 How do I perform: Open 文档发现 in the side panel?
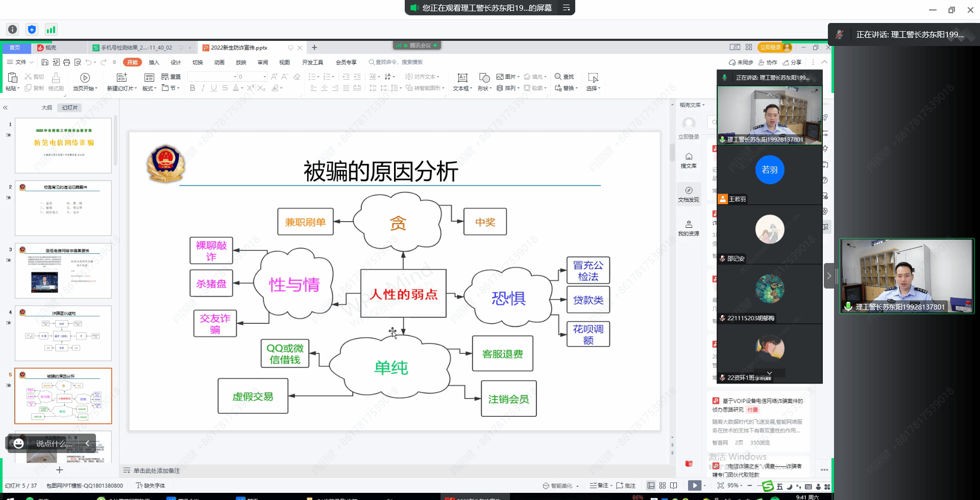pos(689,194)
